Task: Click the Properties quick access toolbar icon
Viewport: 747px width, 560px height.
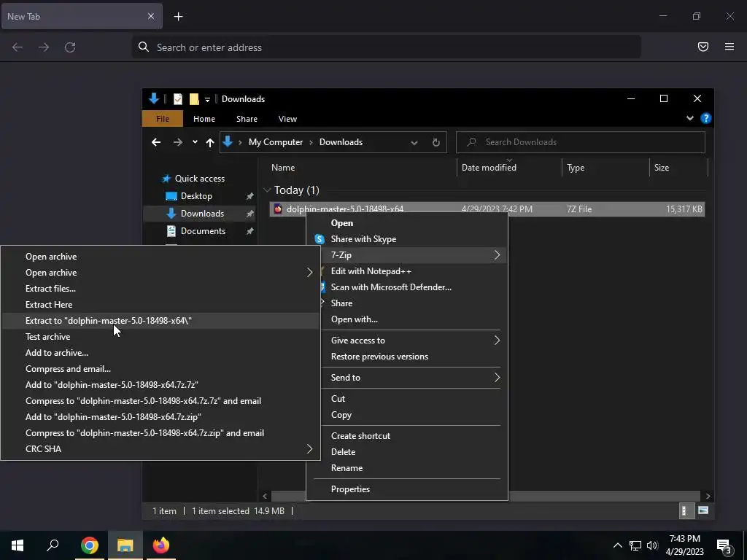Action: tap(178, 99)
